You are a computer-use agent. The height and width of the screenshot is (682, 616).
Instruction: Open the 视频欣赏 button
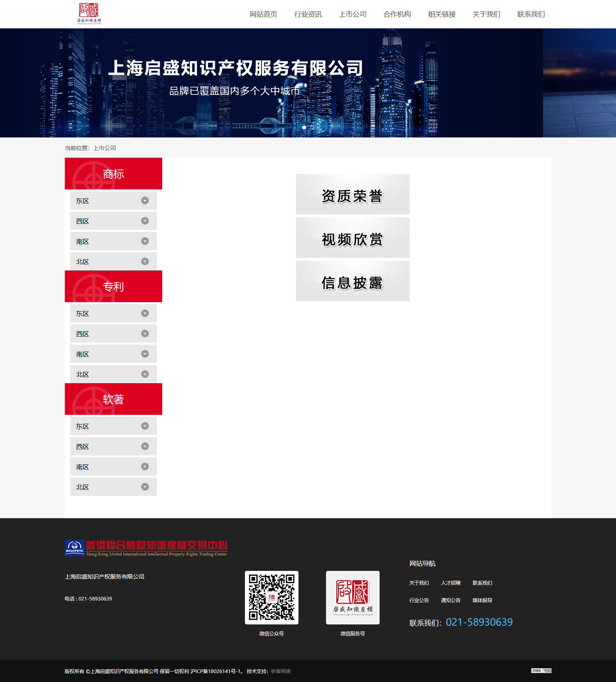tap(352, 238)
